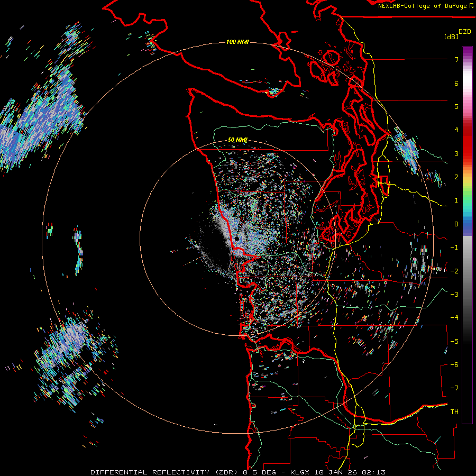Image resolution: width=476 pixels, height=476 pixels.
Task: Click the DZD color scale bar
Action: [467, 235]
